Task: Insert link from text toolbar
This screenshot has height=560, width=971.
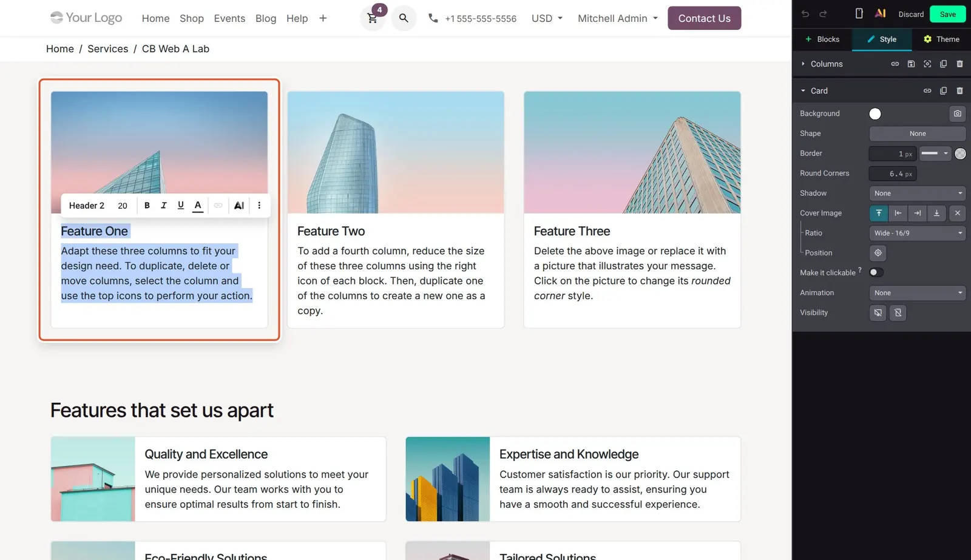Action: point(218,205)
